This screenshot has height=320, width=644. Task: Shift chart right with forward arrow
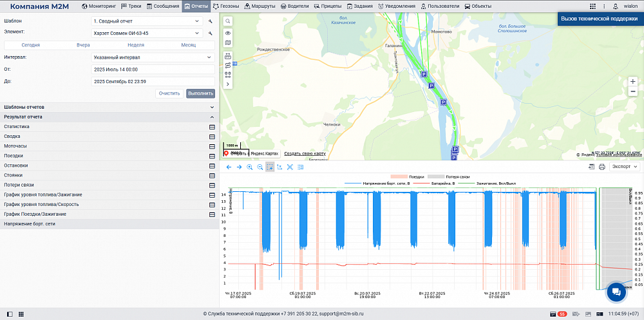pyautogui.click(x=239, y=167)
